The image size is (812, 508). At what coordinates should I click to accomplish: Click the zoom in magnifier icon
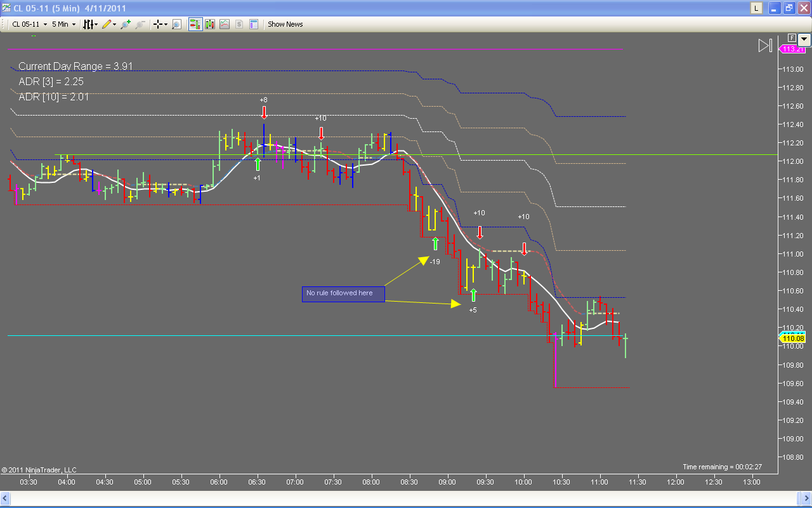coord(126,24)
